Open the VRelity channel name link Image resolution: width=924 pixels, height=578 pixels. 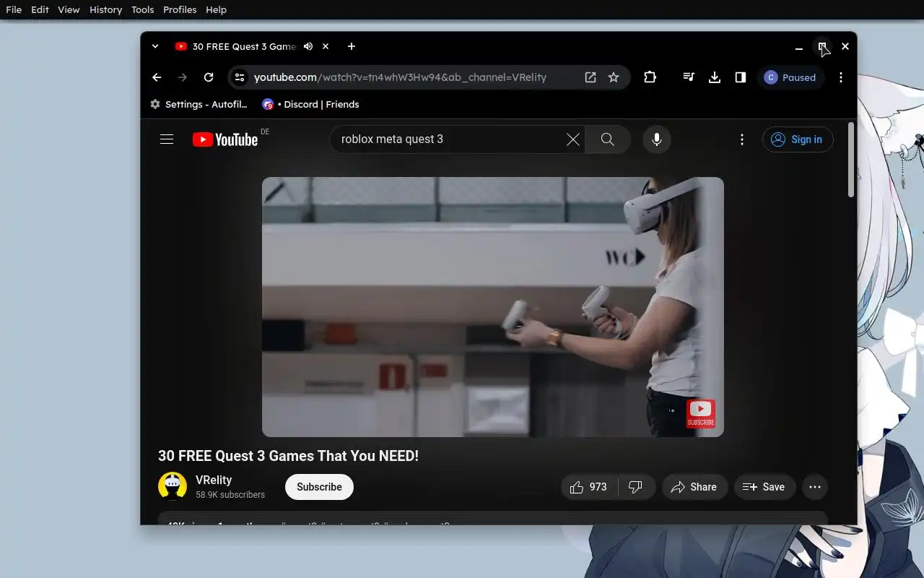pyautogui.click(x=214, y=480)
